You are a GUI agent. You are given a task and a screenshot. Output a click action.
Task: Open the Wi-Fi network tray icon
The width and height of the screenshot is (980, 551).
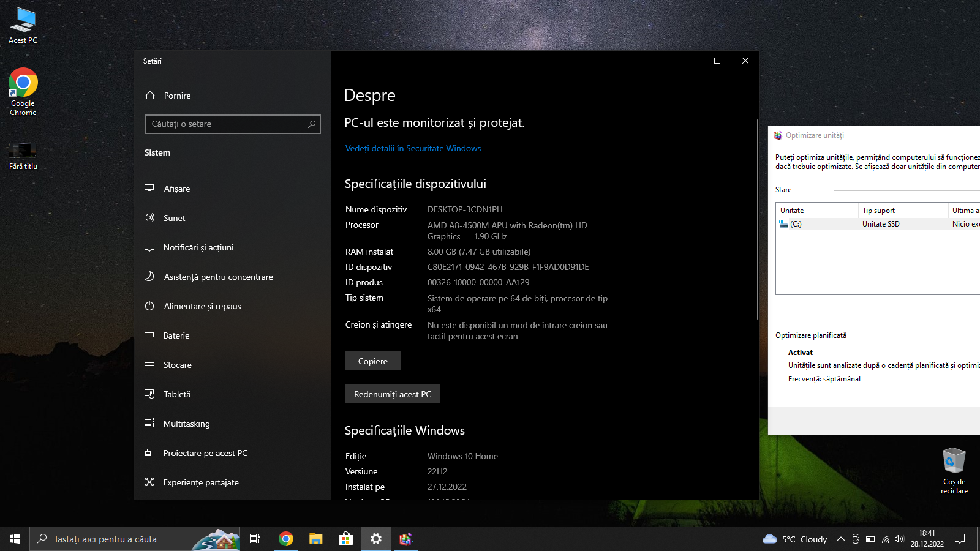[x=885, y=539]
